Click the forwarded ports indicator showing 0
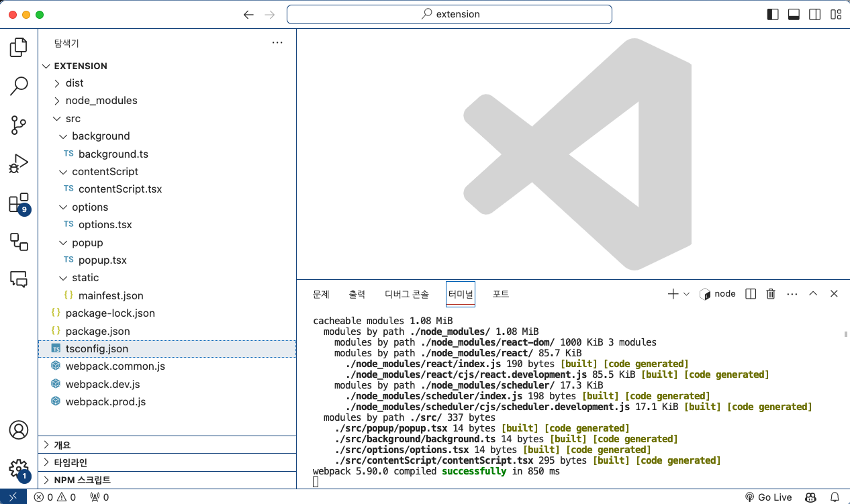This screenshot has height=504, width=850. tap(99, 497)
